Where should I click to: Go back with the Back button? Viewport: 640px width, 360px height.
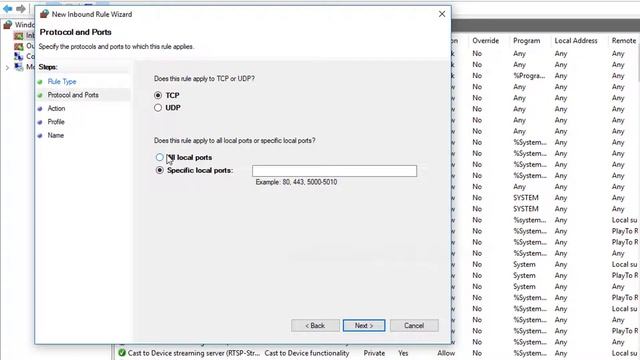coord(315,325)
